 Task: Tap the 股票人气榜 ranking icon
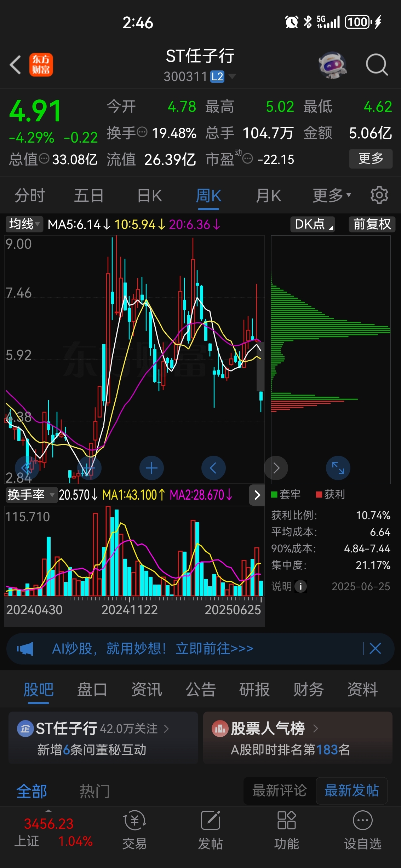point(220,729)
